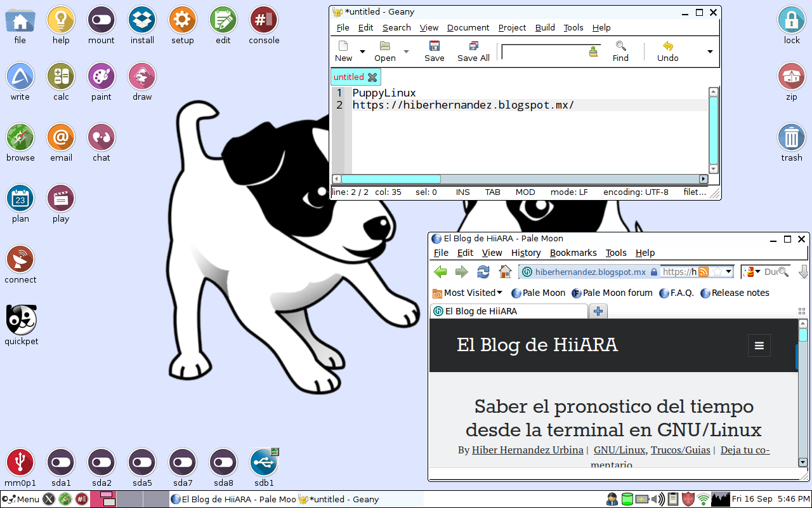The width and height of the screenshot is (812, 508).
Task: Click the clock showing 5:46 PM
Action: click(771, 499)
